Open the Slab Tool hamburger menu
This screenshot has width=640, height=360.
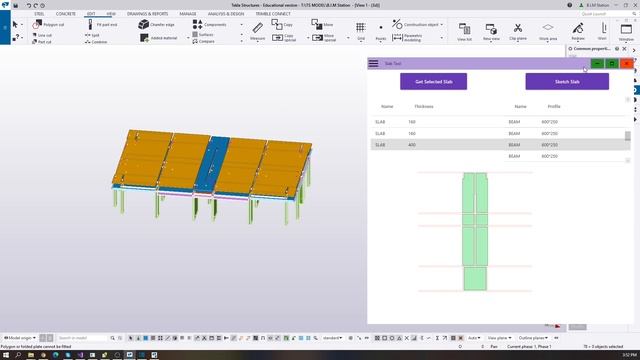tap(373, 63)
